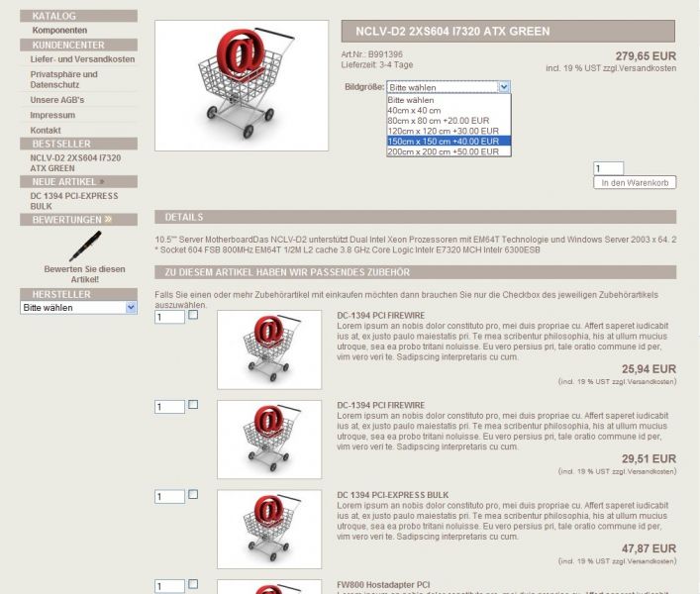The height and width of the screenshot is (594, 700).
Task: Select option 80cm x 80 cm +20.00 EUR
Action: 449,121
